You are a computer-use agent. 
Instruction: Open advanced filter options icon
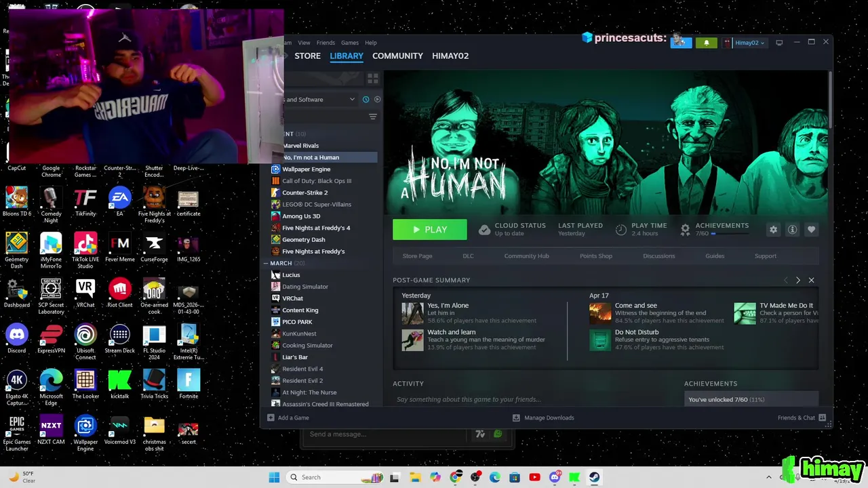pos(372,117)
